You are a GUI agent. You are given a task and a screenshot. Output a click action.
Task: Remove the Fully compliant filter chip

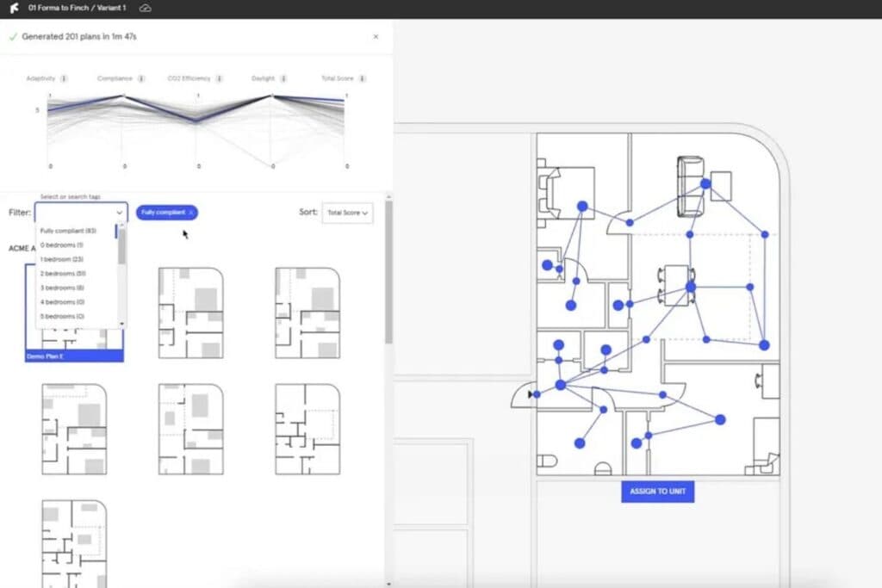(190, 213)
